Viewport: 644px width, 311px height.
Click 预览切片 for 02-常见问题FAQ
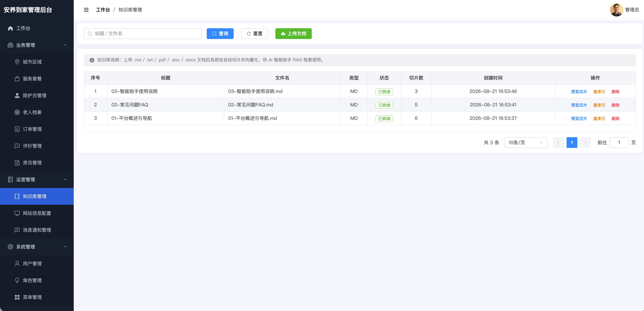[x=579, y=105]
